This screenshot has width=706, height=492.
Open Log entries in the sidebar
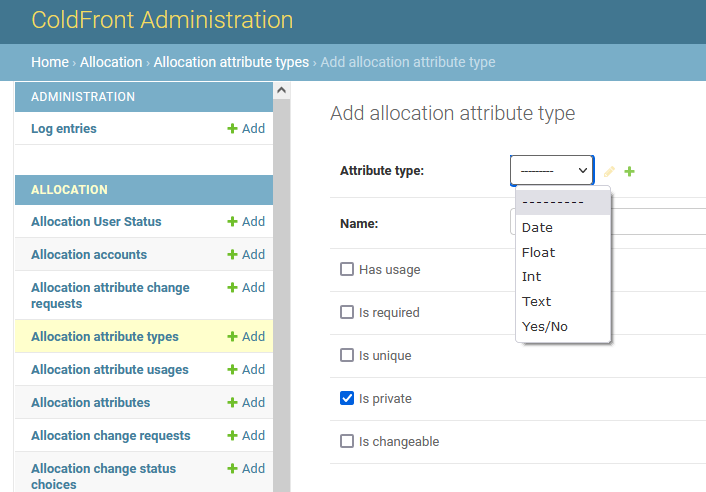[64, 129]
